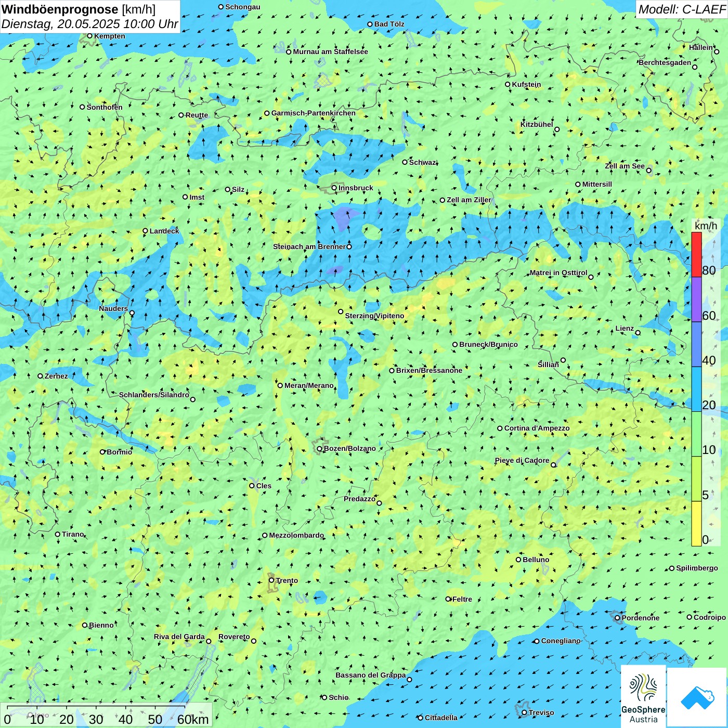This screenshot has height=728, width=728.
Task: Click the 'Imst' town label
Action: (197, 197)
